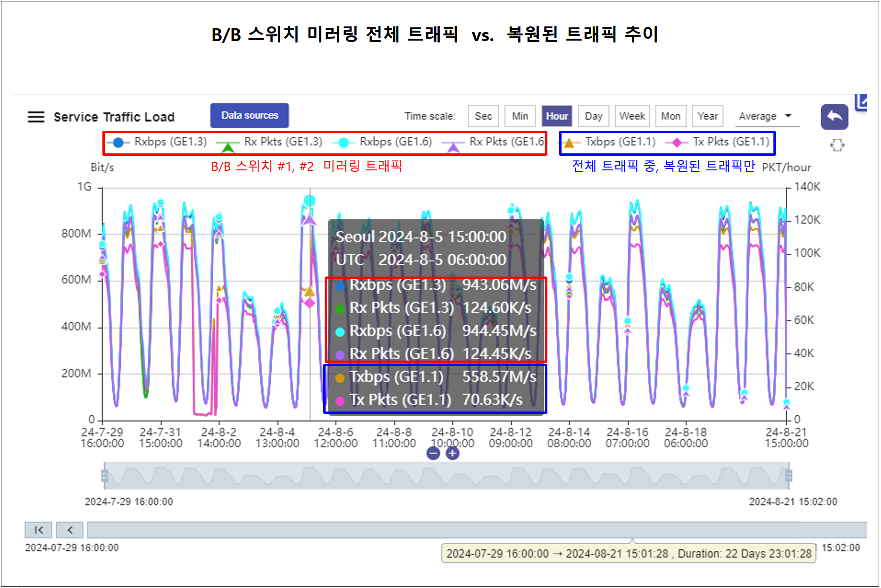Click the 24-8-6 12:00:00 axis label
This screenshot has height=588, width=881.
click(336, 437)
